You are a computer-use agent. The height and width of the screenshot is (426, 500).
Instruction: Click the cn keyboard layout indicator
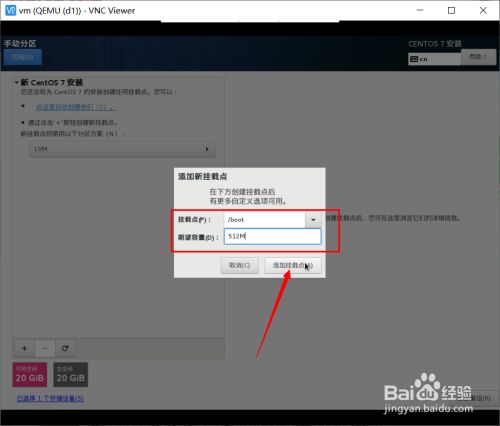434,59
